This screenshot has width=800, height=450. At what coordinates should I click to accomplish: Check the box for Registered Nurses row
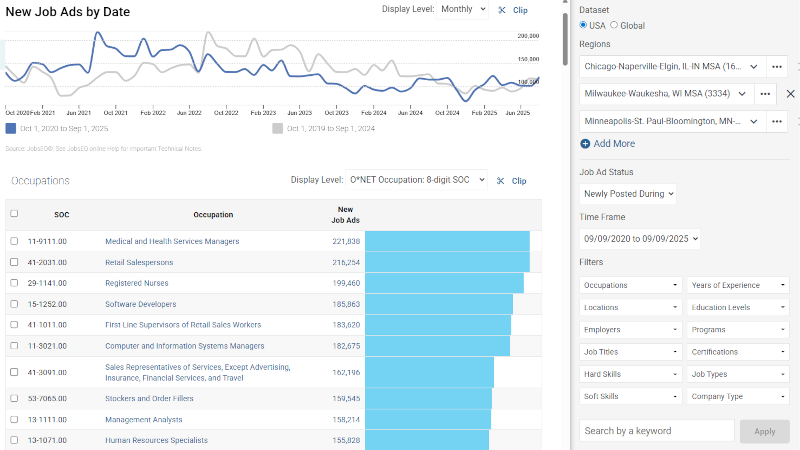[14, 283]
